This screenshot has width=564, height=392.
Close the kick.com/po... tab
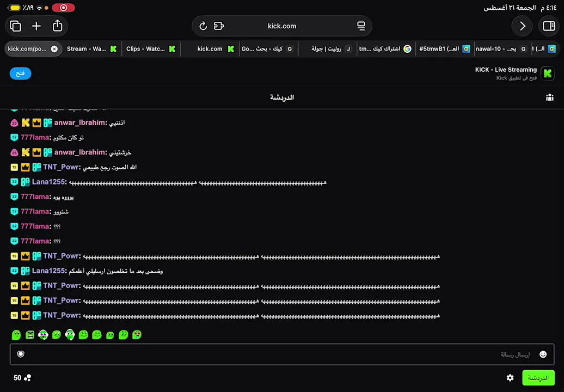click(54, 49)
